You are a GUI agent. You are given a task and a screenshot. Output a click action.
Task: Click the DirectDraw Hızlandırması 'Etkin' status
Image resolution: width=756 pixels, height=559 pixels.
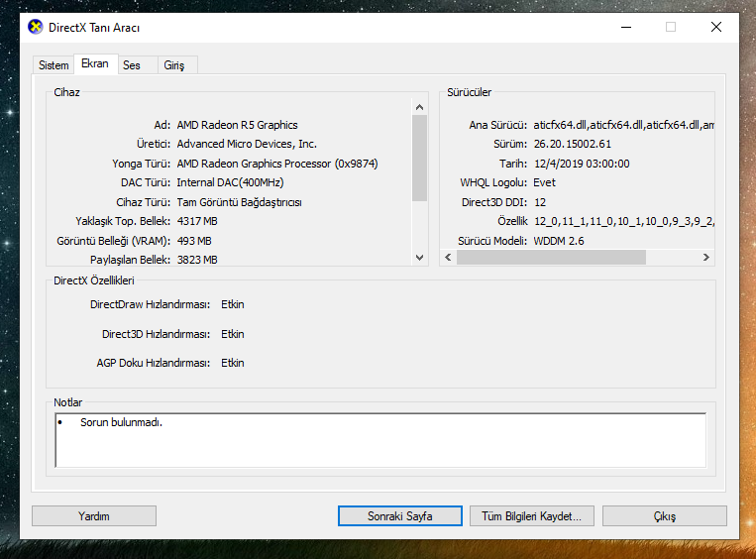233,304
